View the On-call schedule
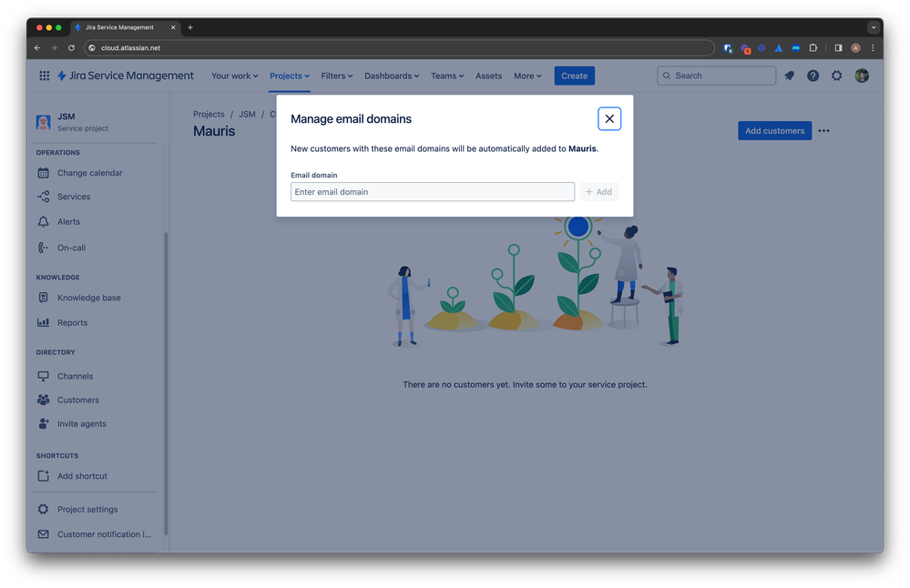Image resolution: width=910 pixels, height=588 pixels. click(73, 247)
